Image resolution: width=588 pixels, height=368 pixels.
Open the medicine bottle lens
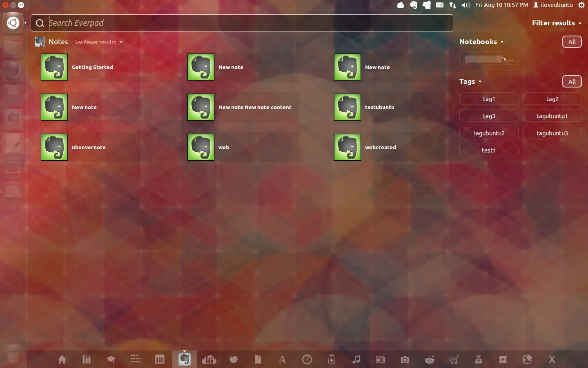(332, 359)
